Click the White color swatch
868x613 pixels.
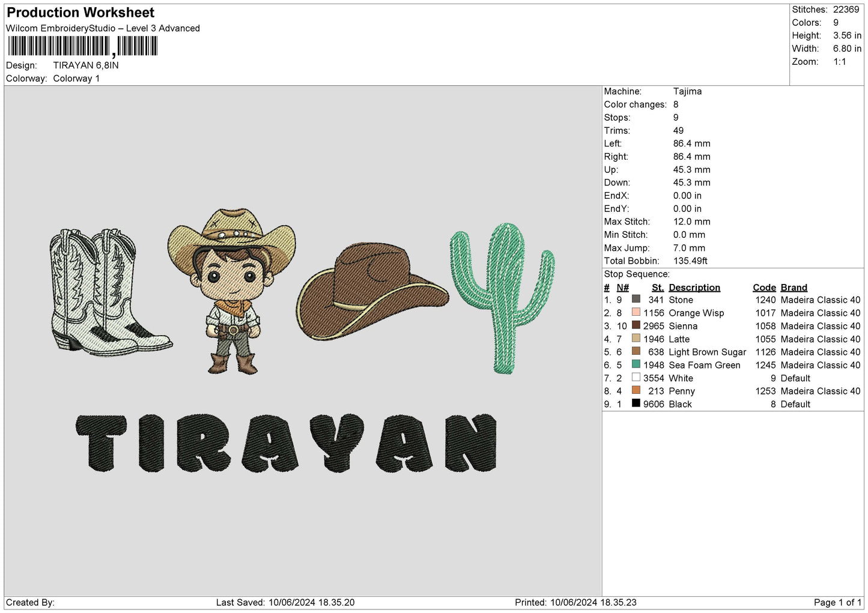tap(636, 377)
